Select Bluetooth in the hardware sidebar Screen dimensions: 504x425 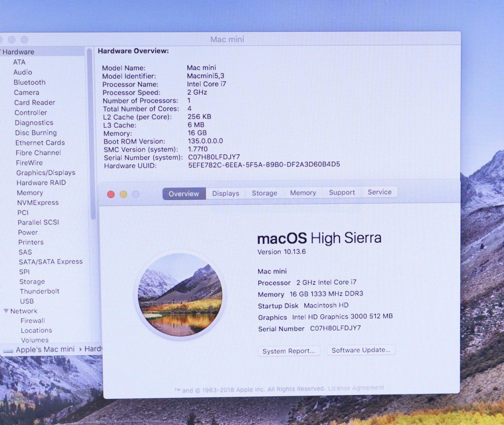tap(30, 82)
